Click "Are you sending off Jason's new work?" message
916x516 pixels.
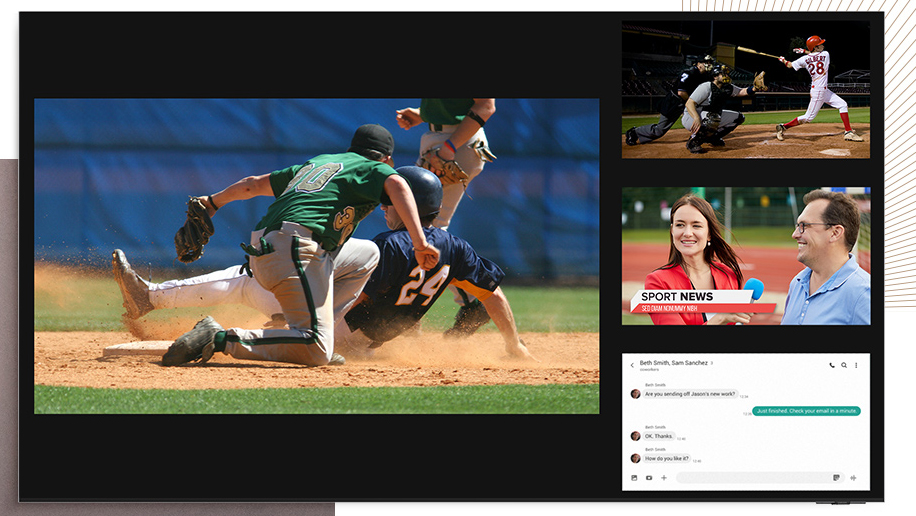(690, 394)
